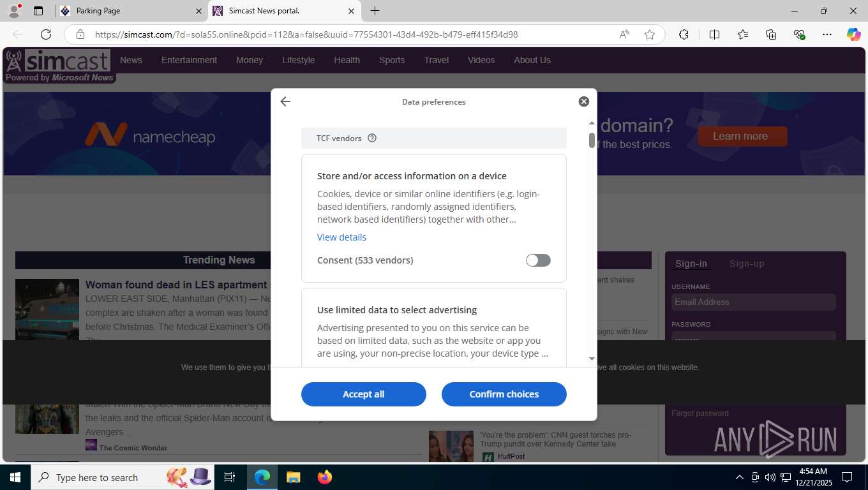The image size is (868, 490).
Task: Open the Woman found dead article thumbnail
Action: click(x=47, y=309)
